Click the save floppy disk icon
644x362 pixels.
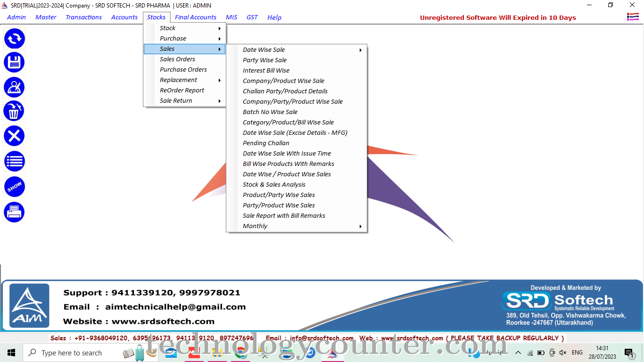[14, 63]
